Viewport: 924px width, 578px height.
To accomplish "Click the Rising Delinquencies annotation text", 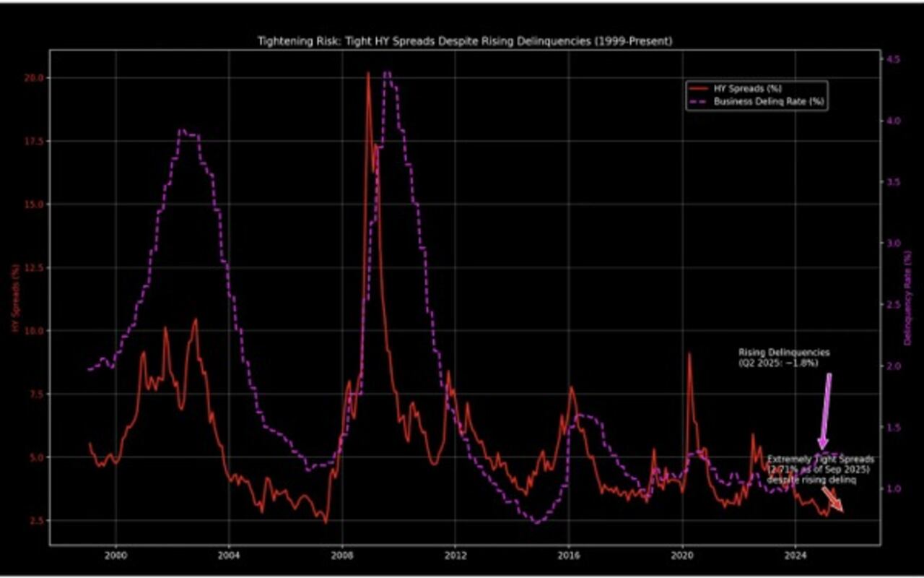I will [784, 357].
